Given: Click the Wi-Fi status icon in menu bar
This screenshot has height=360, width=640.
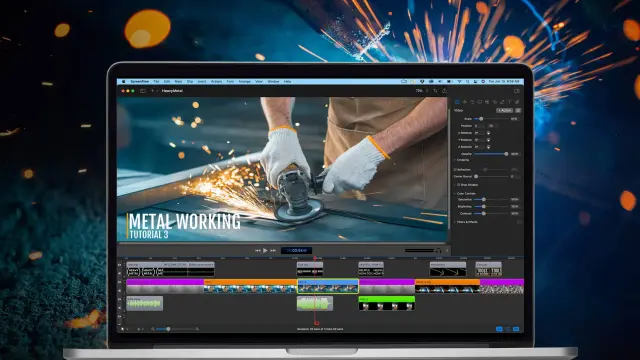Looking at the screenshot, I should [x=460, y=82].
